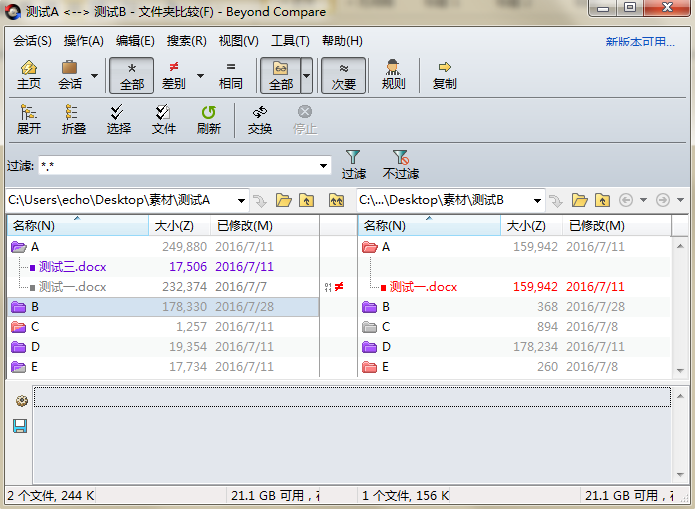The image size is (695, 509).
Task: Open dropdown beside right forward arrow
Action: [x=680, y=201]
